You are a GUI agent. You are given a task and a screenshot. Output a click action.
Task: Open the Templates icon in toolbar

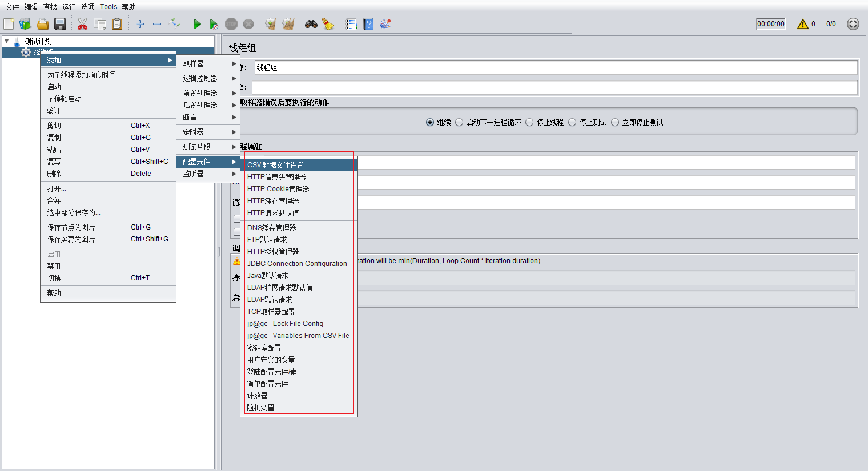(25, 24)
